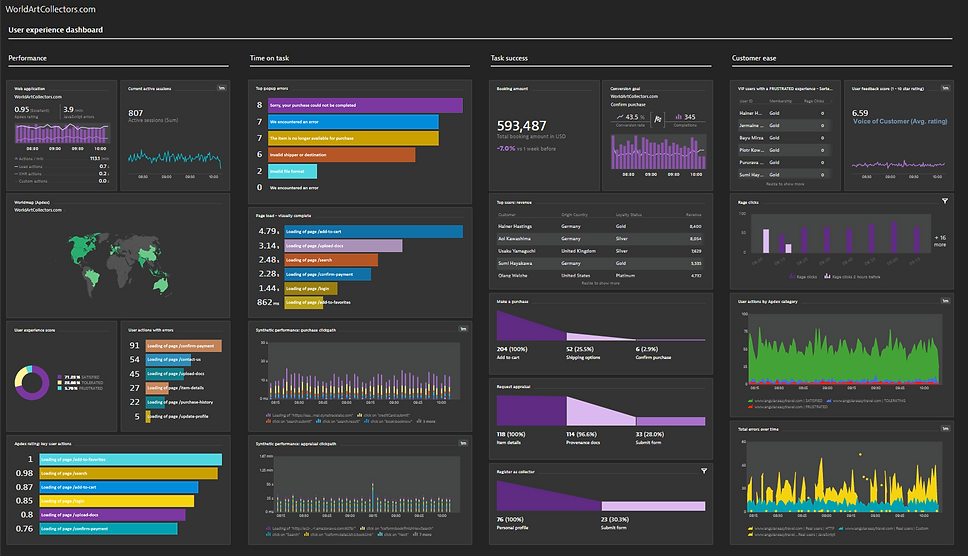968x556 pixels.
Task: Click 1m badge on Total errors over time
Action: [945, 428]
